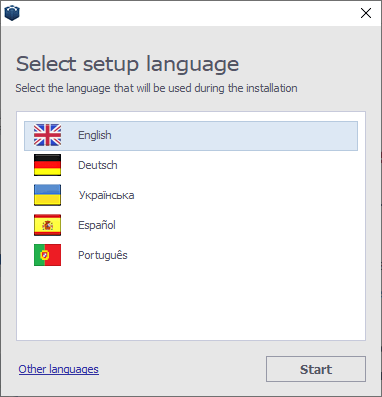Screen dimensions: 382x397
Task: Click the Select setup language heading
Action: [x=127, y=64]
